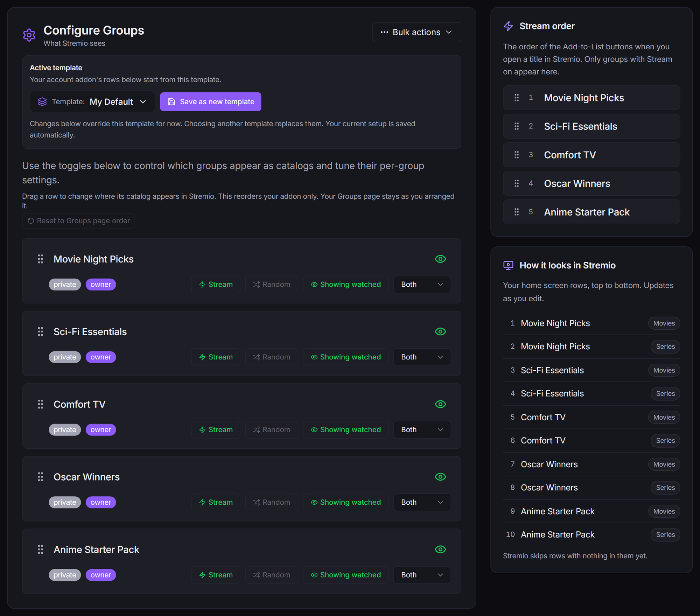Click the stream order handle for Oscar Winners
This screenshot has height=616, width=700.
coord(517,183)
